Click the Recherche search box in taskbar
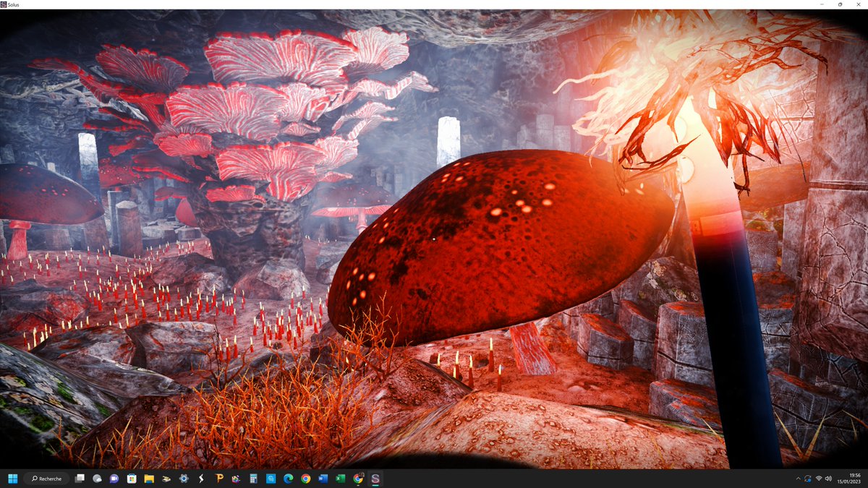This screenshot has width=868, height=488. [46, 479]
